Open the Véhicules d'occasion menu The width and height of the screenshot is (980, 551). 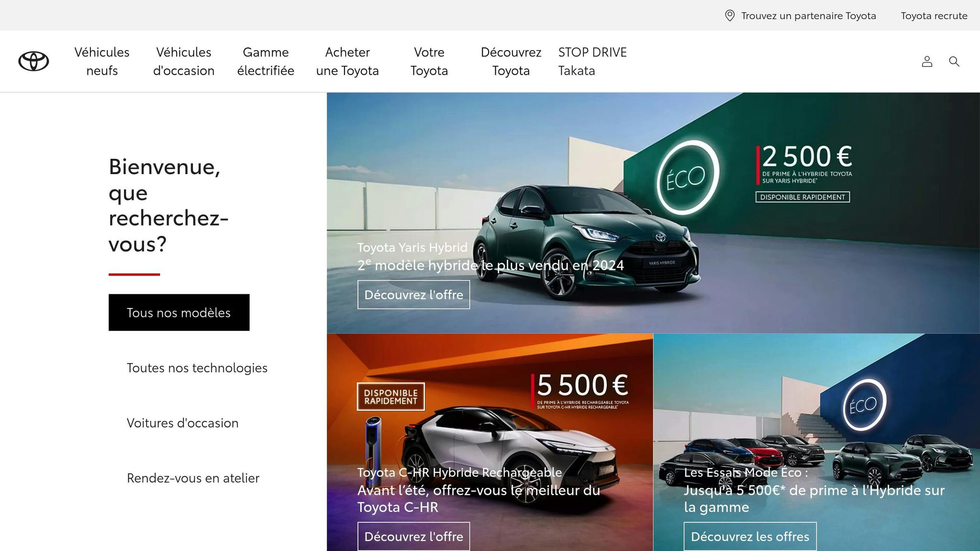184,61
